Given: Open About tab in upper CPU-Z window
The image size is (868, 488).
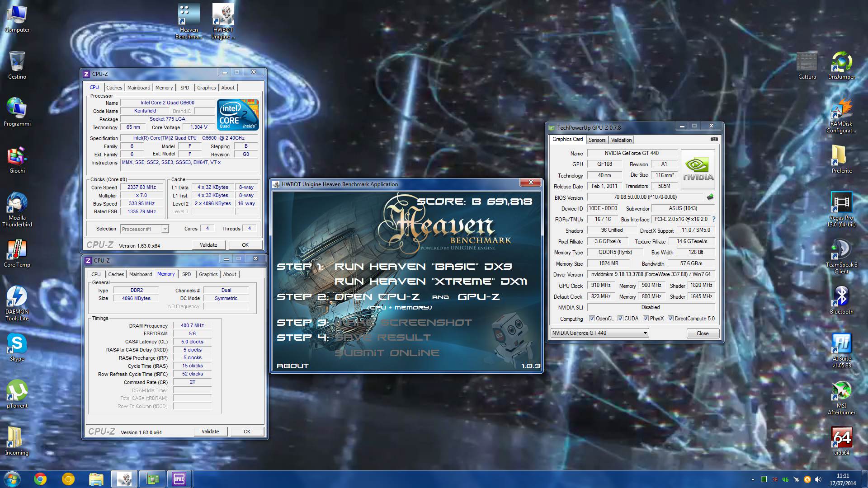Looking at the screenshot, I should point(228,88).
